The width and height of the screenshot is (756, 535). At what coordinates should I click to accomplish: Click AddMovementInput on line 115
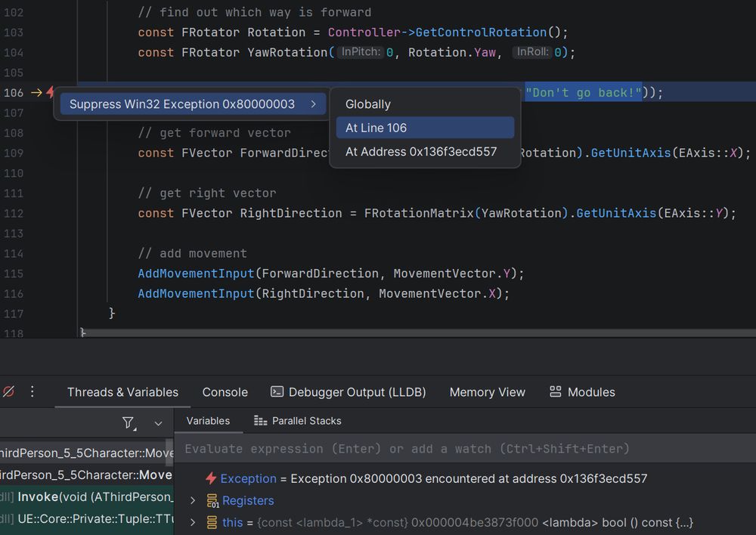pos(196,274)
